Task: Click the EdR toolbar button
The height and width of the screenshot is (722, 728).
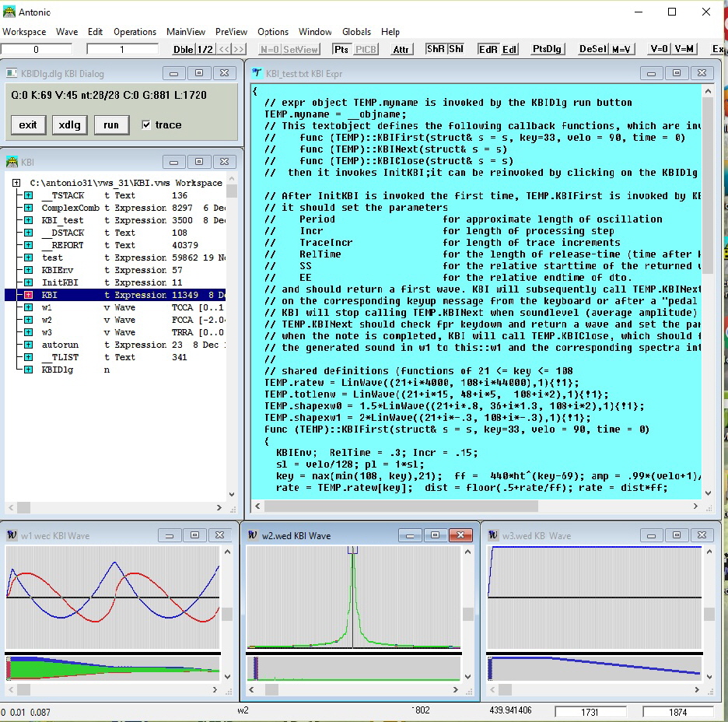Action: click(x=488, y=49)
